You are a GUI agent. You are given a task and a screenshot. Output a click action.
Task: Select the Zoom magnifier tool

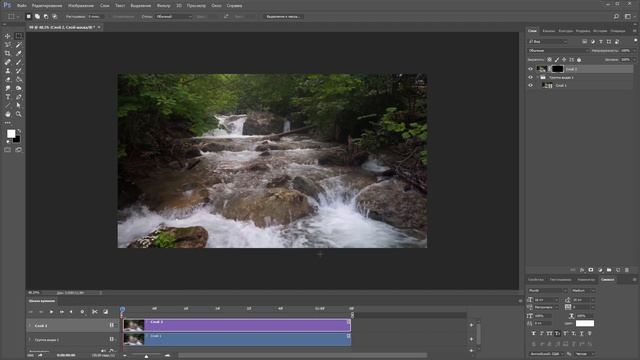pyautogui.click(x=18, y=114)
